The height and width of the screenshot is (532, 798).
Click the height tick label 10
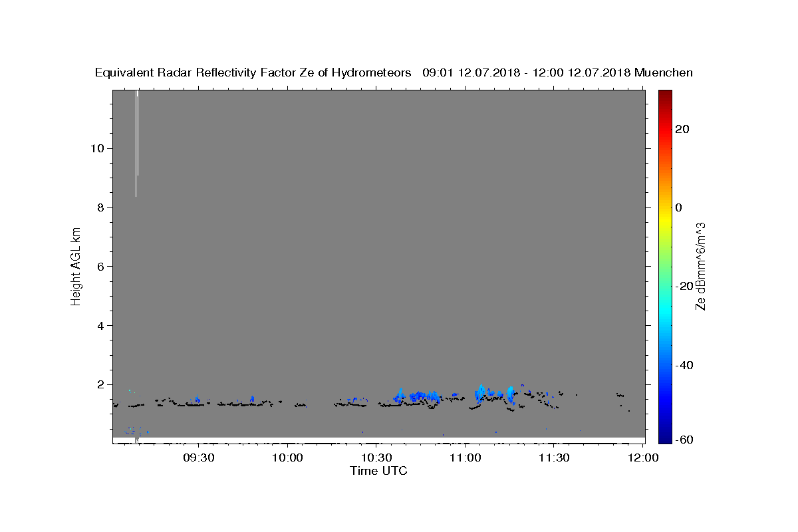click(96, 148)
